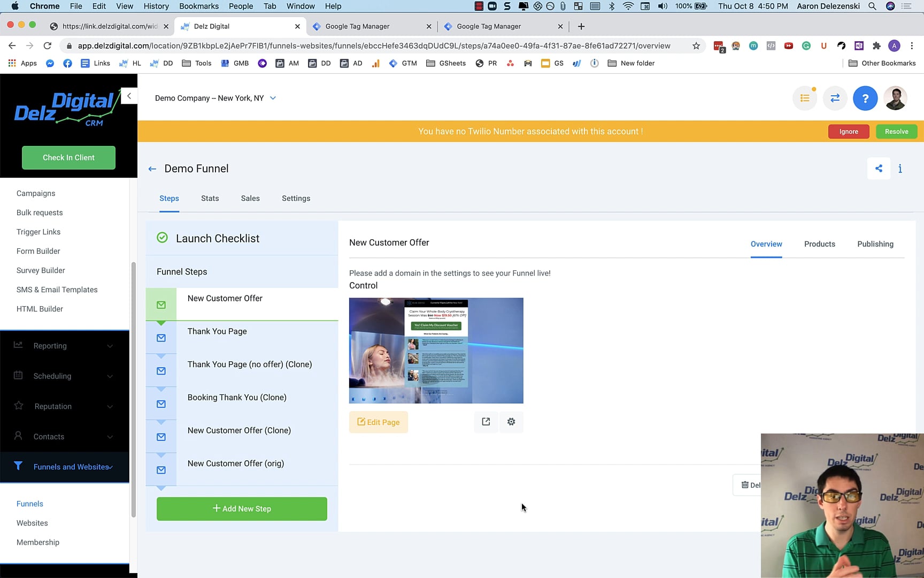
Task: Open funnel step settings gear
Action: [511, 422]
